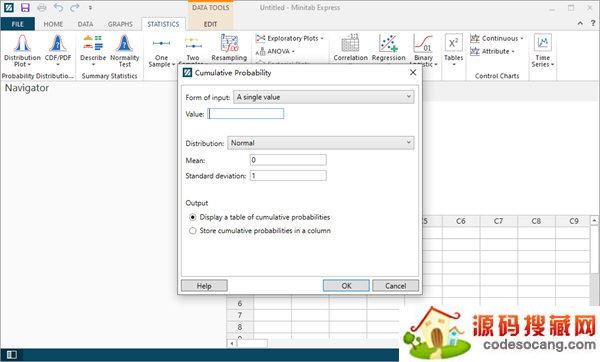This screenshot has width=600, height=362.
Task: Open Attribute control charts menu
Action: pyautogui.click(x=492, y=51)
